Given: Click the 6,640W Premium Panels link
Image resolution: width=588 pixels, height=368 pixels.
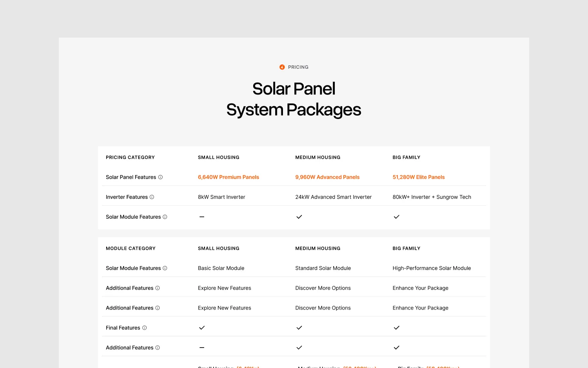Looking at the screenshot, I should coord(229,177).
